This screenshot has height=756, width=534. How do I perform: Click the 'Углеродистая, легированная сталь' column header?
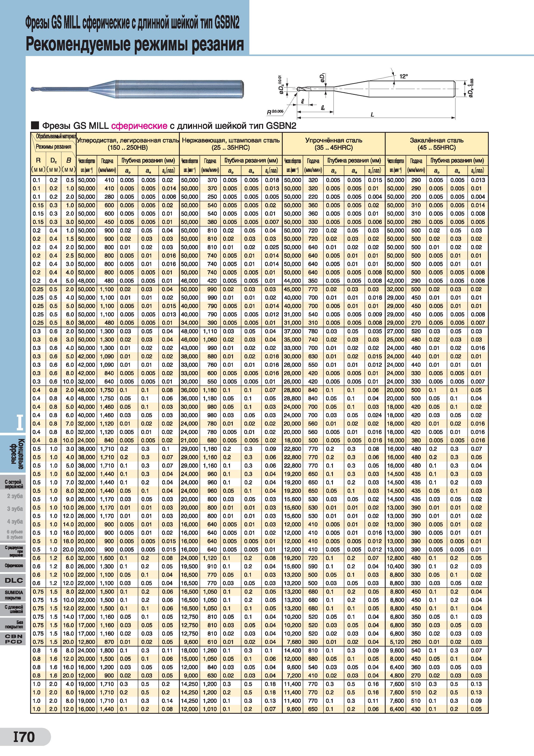[x=128, y=144]
